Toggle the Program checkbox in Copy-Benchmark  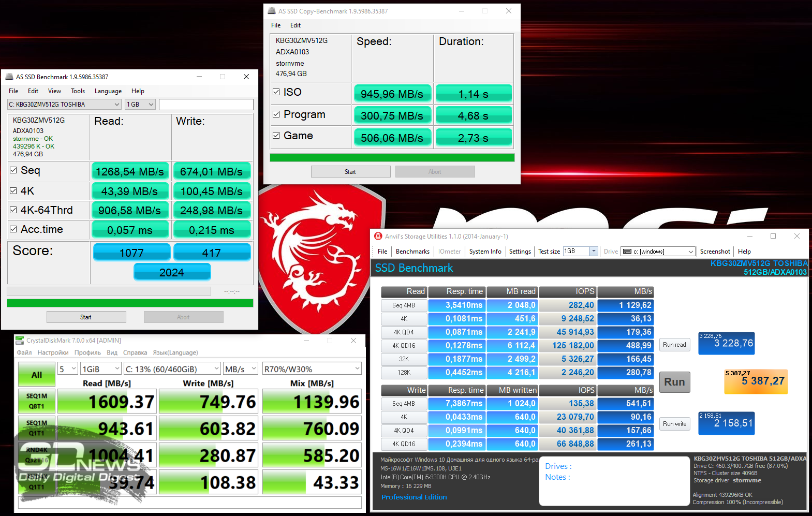tap(276, 114)
